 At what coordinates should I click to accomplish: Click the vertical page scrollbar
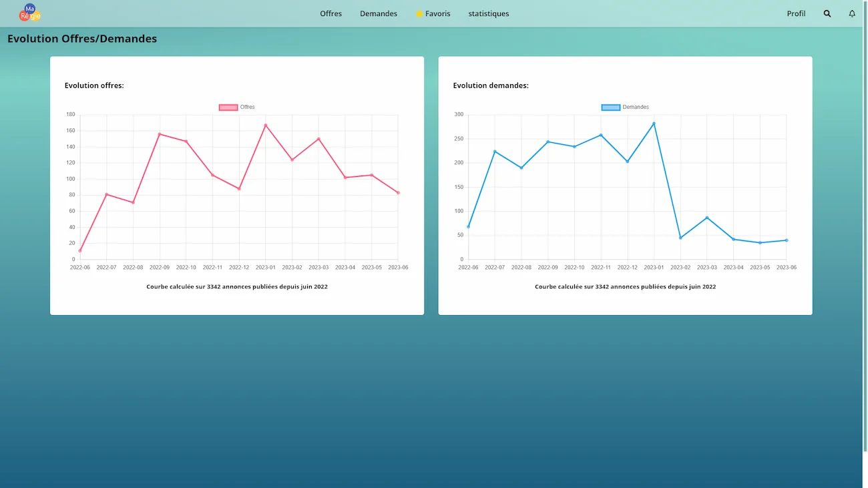[x=865, y=200]
